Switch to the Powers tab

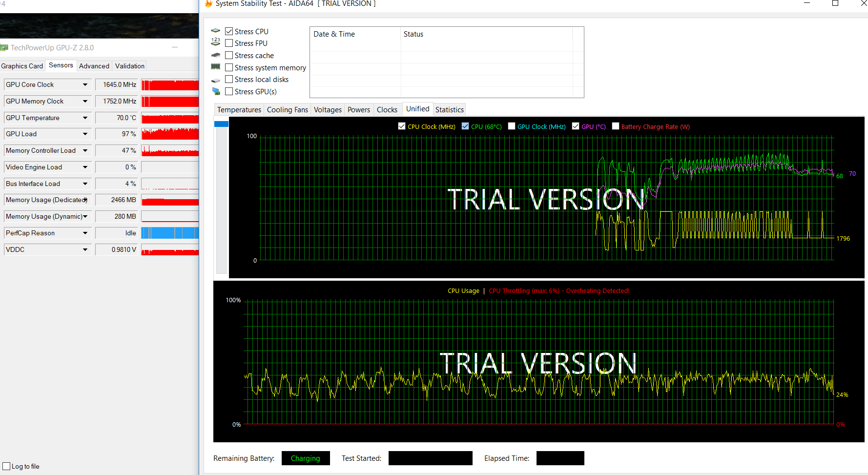pyautogui.click(x=359, y=110)
